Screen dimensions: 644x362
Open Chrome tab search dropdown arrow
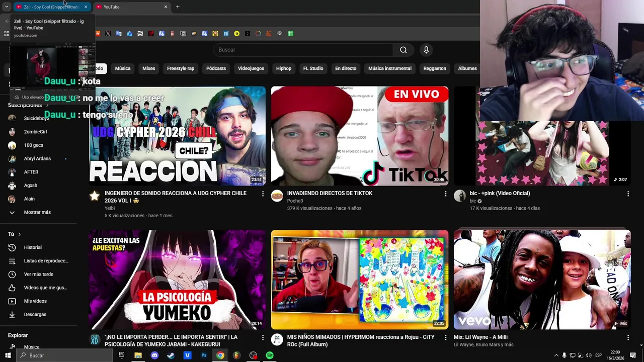(6, 7)
